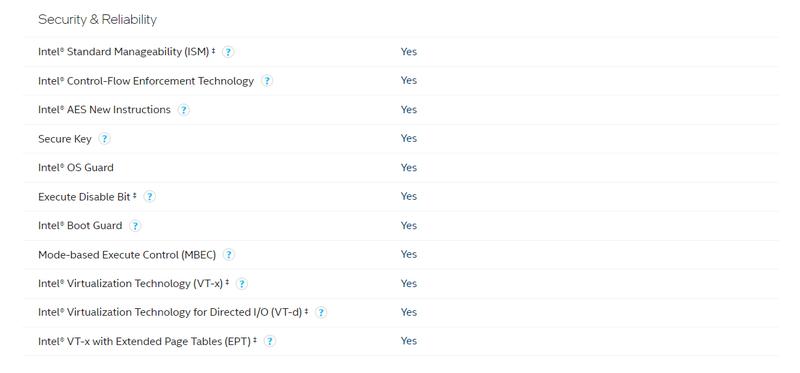Viewport: 800px width, 373px height.
Task: Click Intel AES New Instructions label
Action: click(x=104, y=110)
